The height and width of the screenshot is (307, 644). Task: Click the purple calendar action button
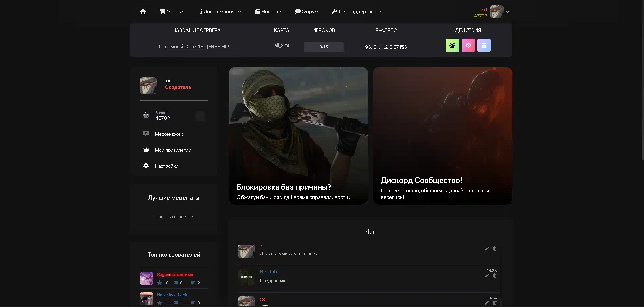(x=484, y=45)
